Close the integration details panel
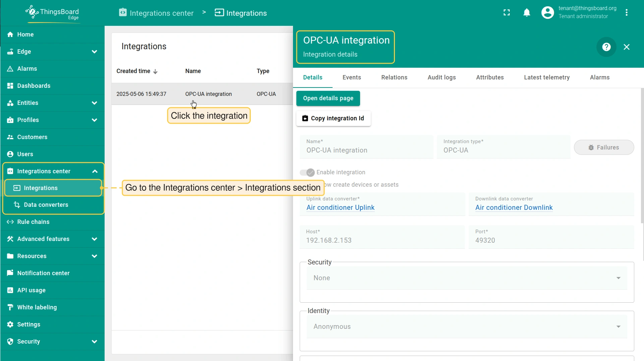This screenshot has width=644, height=361. (626, 47)
